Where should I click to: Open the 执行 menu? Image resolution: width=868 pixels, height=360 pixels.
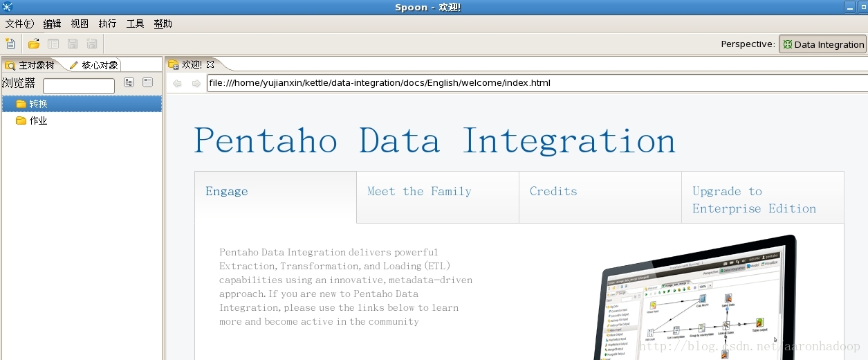107,24
